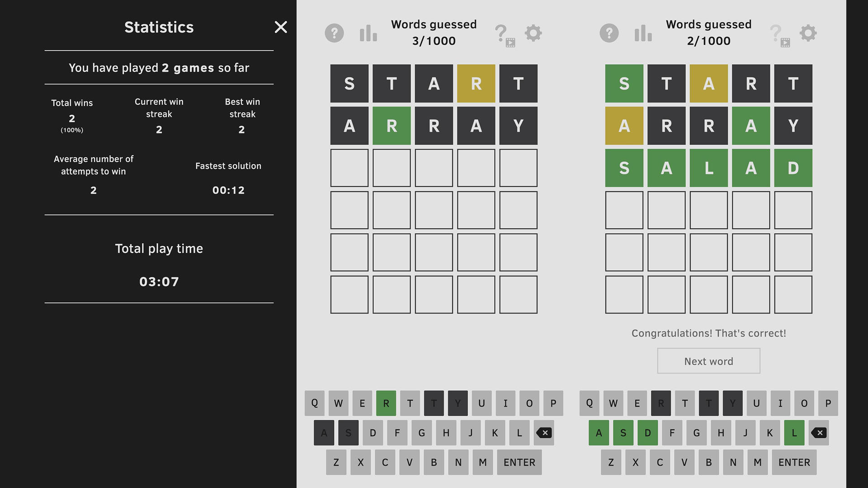Open statistics chart icon on left game
868x488 pixels.
[368, 33]
